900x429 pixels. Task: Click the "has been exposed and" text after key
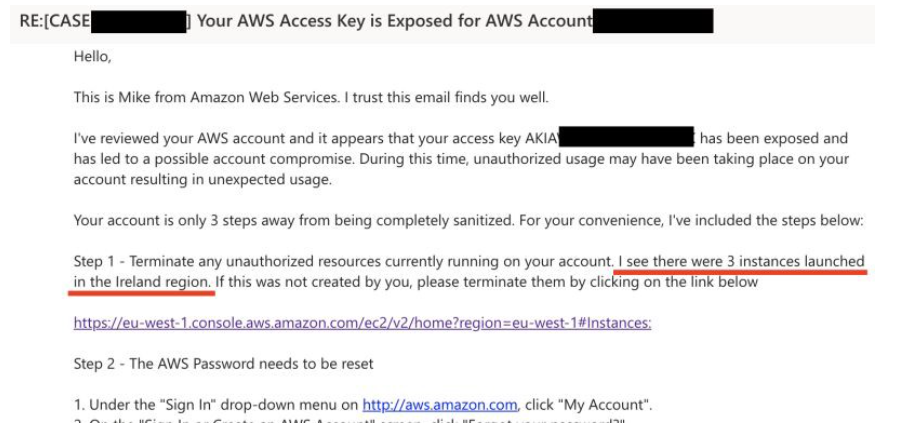(773, 138)
